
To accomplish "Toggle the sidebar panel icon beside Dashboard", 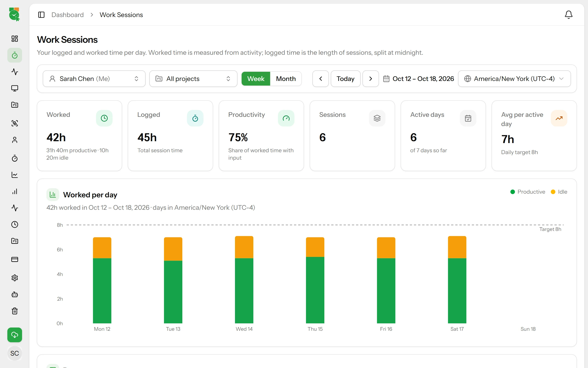I will pos(41,15).
